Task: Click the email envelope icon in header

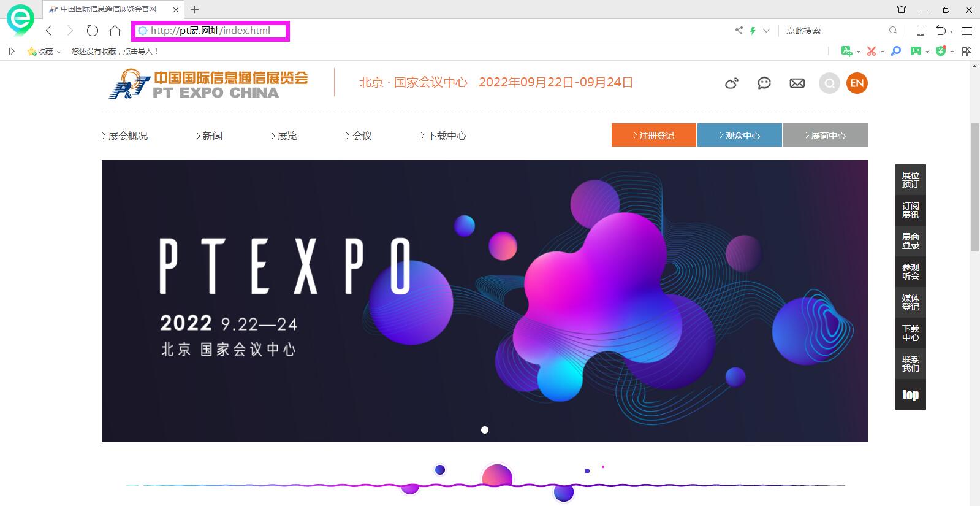Action: 797,83
